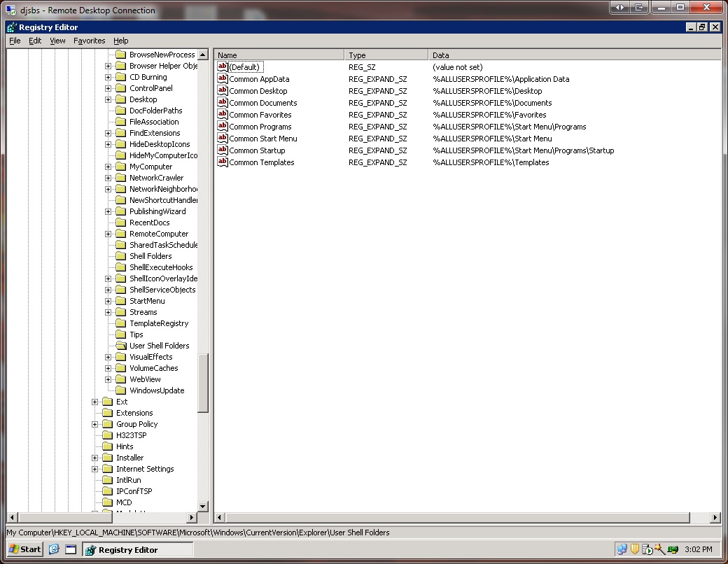The image size is (728, 564).
Task: Click values pane horizontal scroll right arrow
Action: tap(715, 517)
